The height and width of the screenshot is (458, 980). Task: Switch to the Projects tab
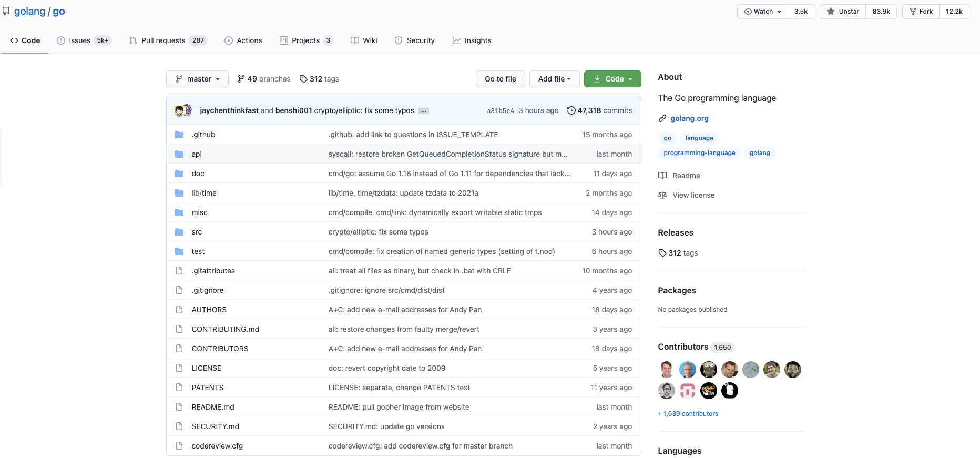pyautogui.click(x=307, y=40)
